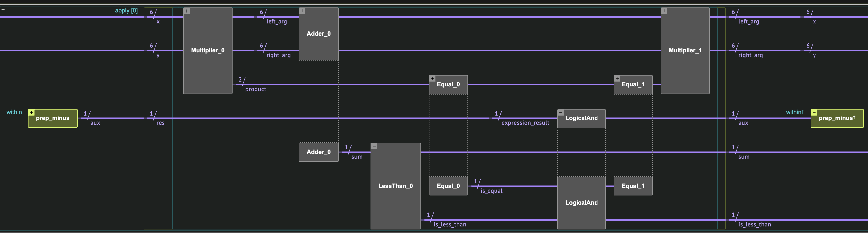The image size is (868, 233).
Task: Select the LessThan_0 block
Action: click(x=395, y=186)
